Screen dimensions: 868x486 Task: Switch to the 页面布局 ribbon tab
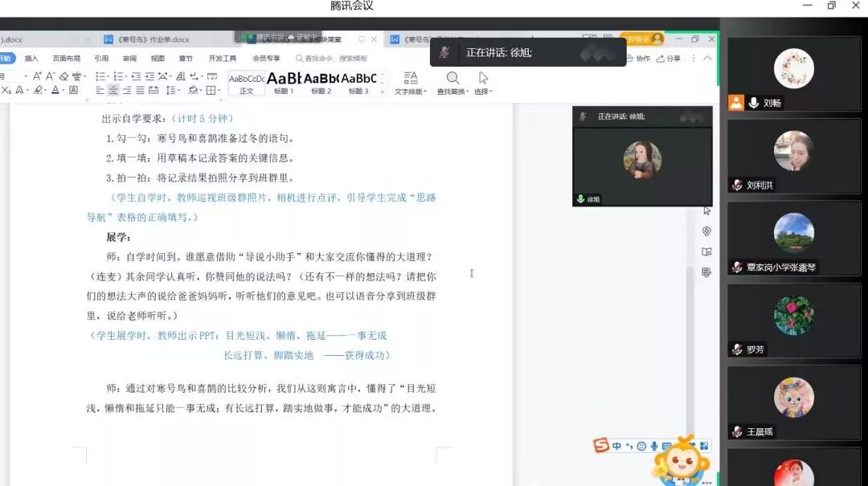[x=67, y=58]
